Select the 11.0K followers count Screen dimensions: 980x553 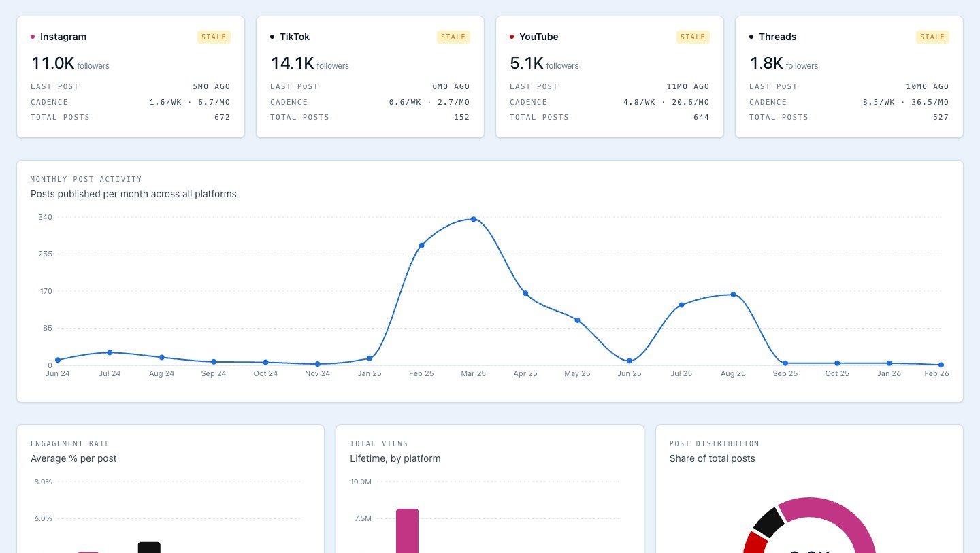[52, 63]
